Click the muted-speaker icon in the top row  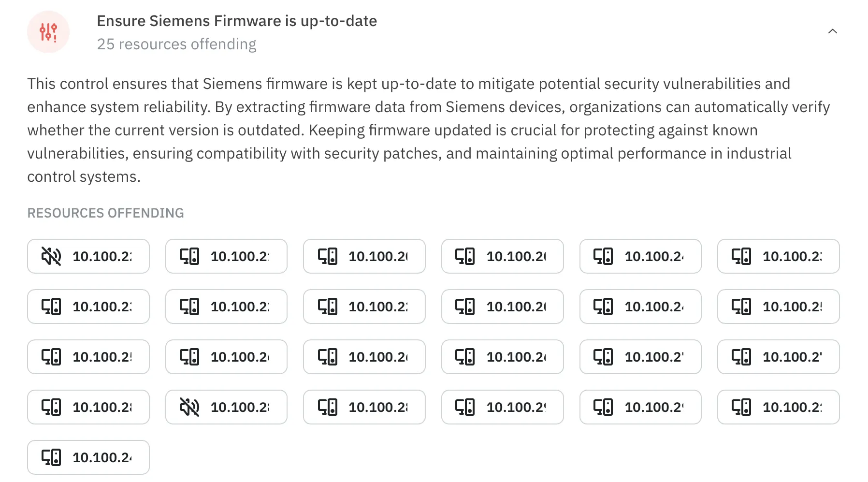pyautogui.click(x=51, y=256)
